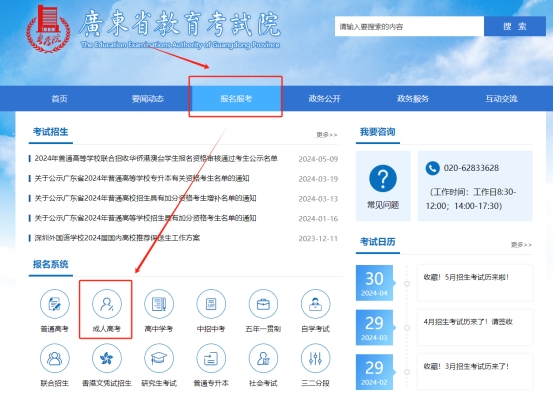Click the 我要咨询 section heading
This screenshot has width=553, height=395.
point(377,132)
